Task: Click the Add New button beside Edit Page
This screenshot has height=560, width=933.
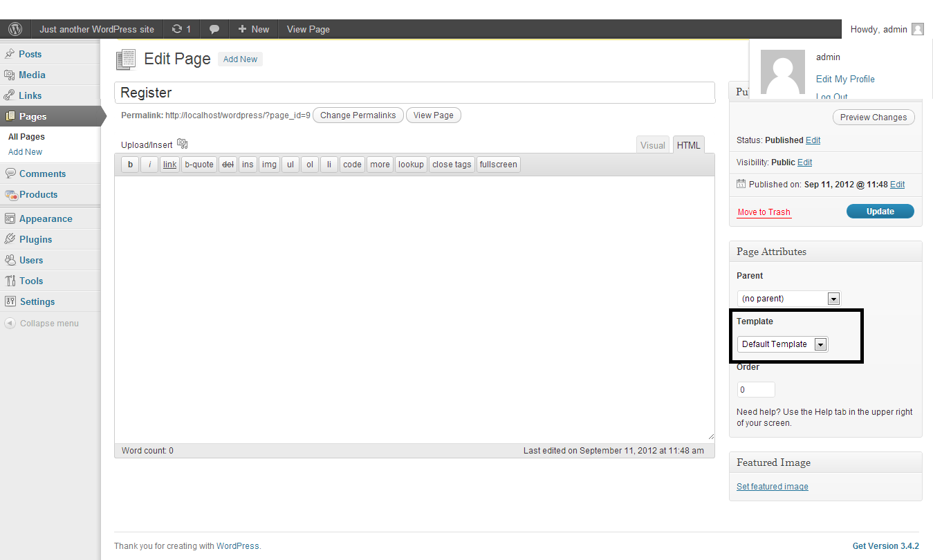Action: pos(240,59)
